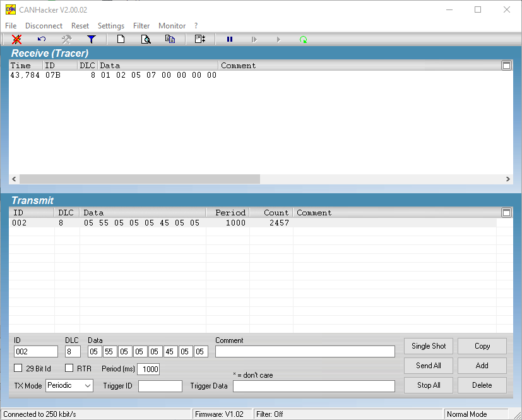Open the Settings menu
Viewport: 522px width, 420px height.
point(110,26)
